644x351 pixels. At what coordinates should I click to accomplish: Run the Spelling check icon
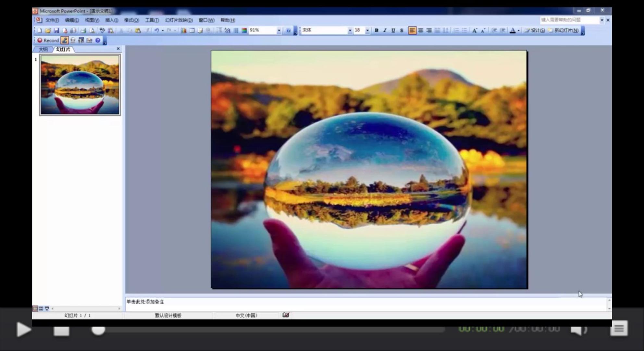tap(102, 30)
